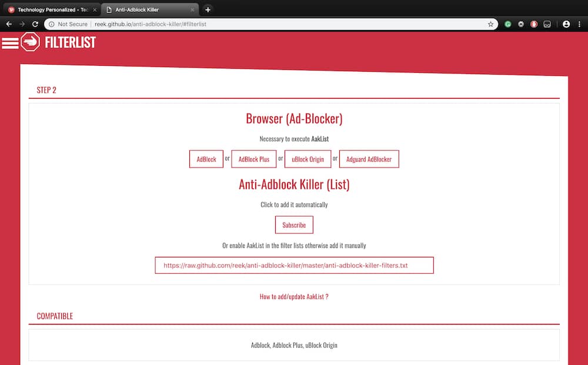Viewport: 588px width, 365px height.
Task: Click the AdBlock Plus button
Action: tap(254, 159)
